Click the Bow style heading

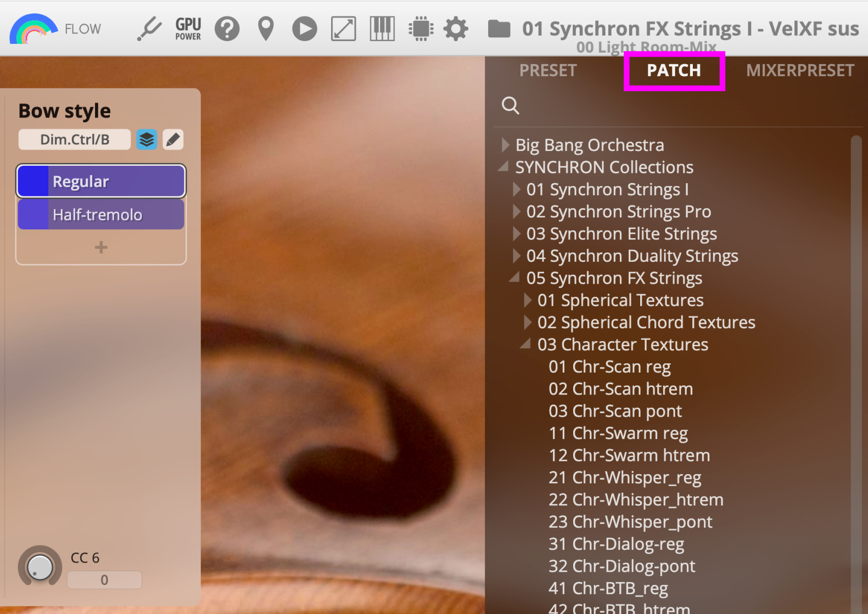[65, 111]
